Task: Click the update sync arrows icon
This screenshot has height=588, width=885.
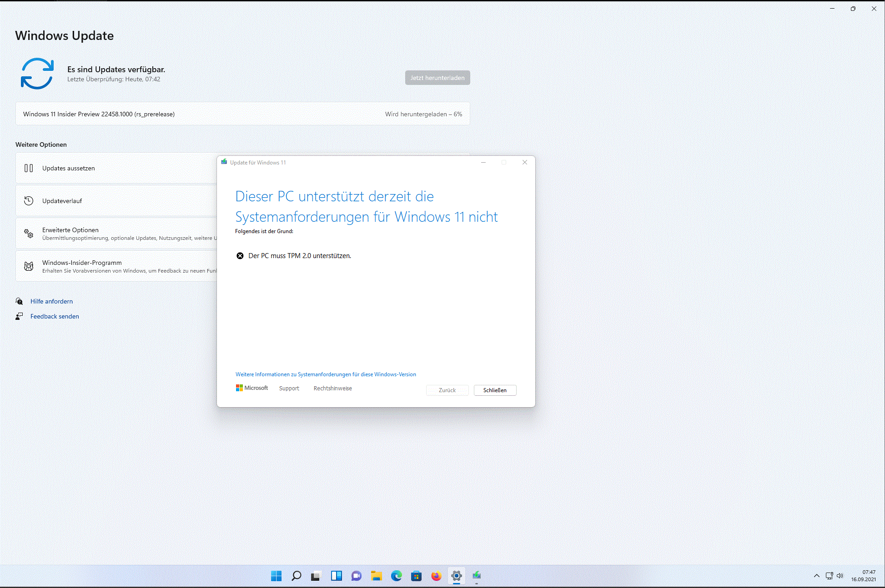Action: (x=37, y=74)
